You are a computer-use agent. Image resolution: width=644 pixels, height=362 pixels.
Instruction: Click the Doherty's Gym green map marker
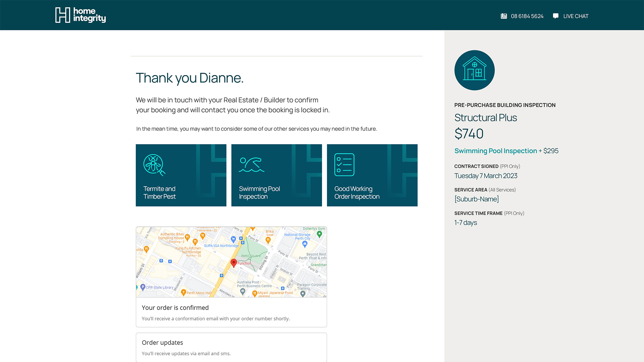(x=320, y=234)
